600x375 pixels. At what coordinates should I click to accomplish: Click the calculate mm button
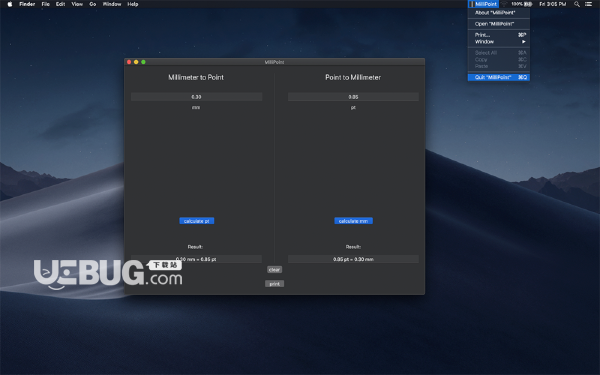point(353,221)
